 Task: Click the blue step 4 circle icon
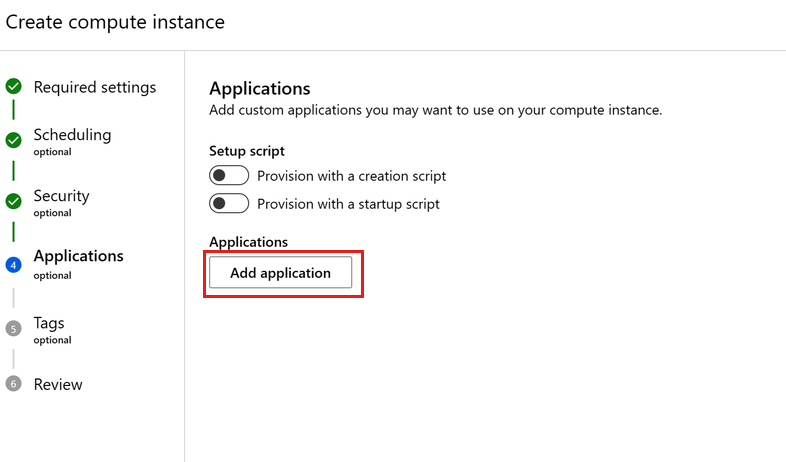coord(13,265)
